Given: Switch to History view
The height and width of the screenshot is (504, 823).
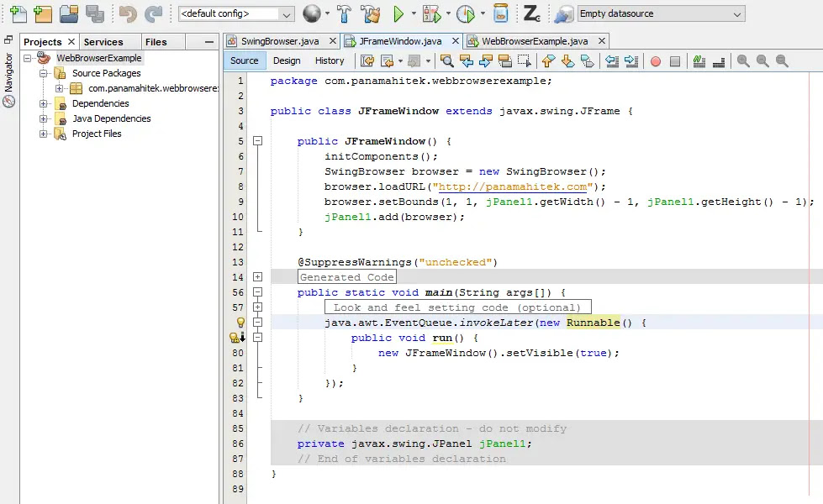Looking at the screenshot, I should tap(330, 60).
